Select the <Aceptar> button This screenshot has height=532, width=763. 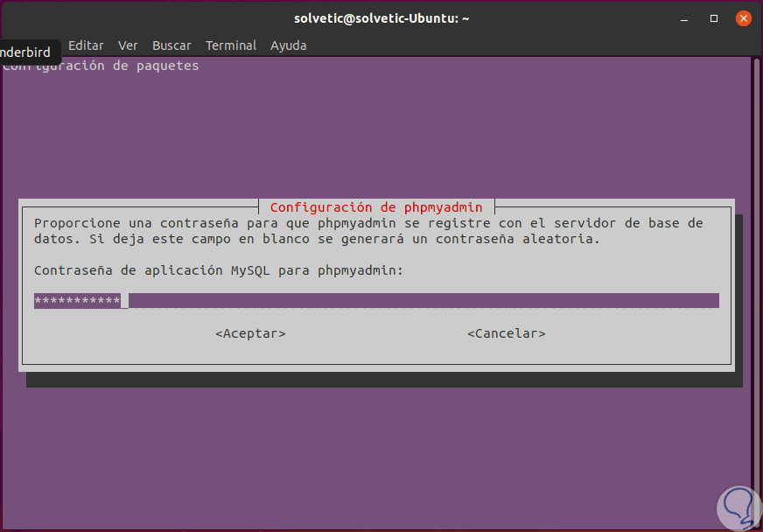pos(250,333)
